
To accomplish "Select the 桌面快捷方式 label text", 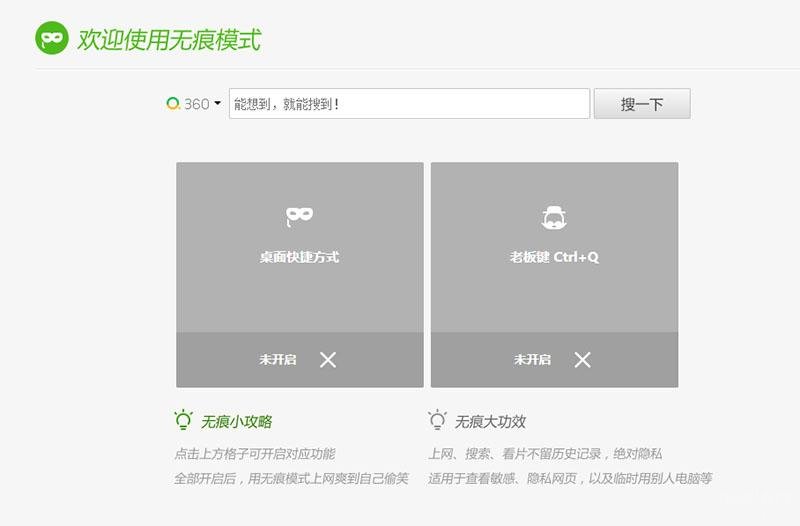I will pos(299,257).
